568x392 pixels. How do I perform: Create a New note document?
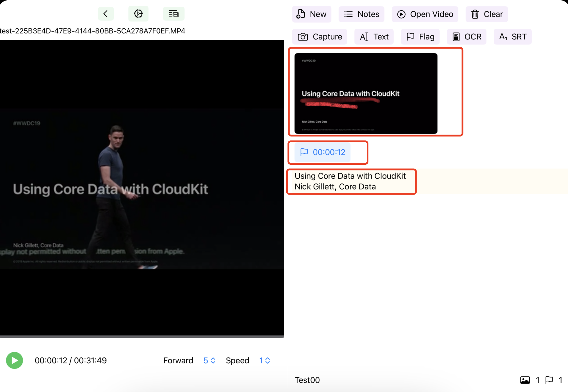pos(312,14)
